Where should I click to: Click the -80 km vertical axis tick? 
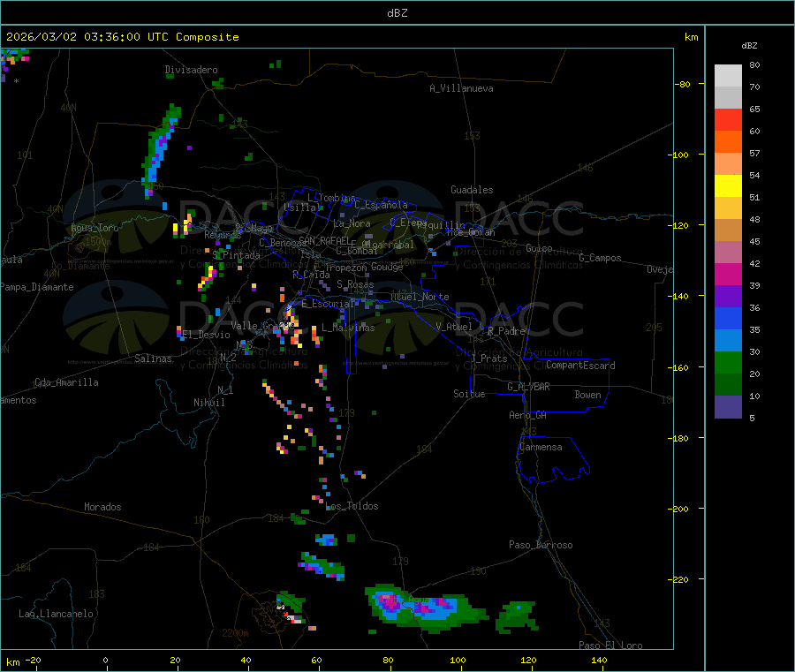coord(683,84)
